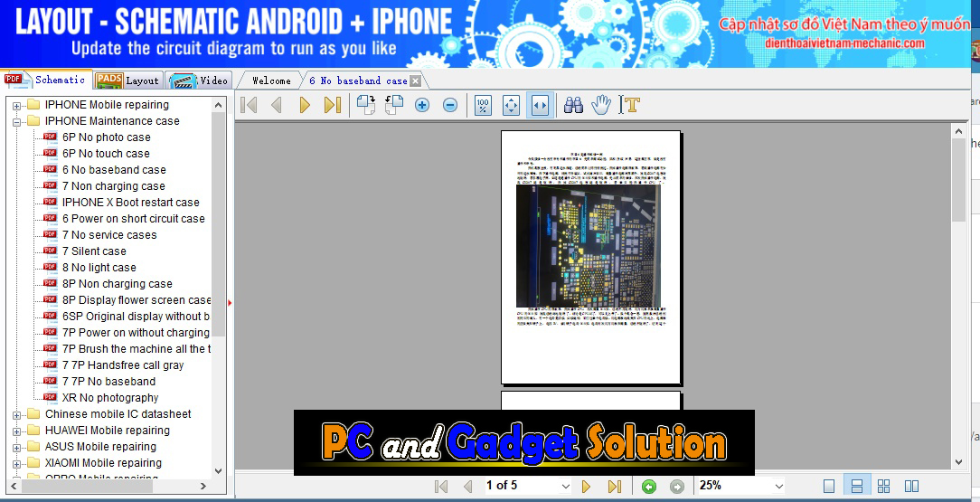Screen dimensions: 980x502
Task: Open 8P Non charging case PDF
Action: [117, 284]
